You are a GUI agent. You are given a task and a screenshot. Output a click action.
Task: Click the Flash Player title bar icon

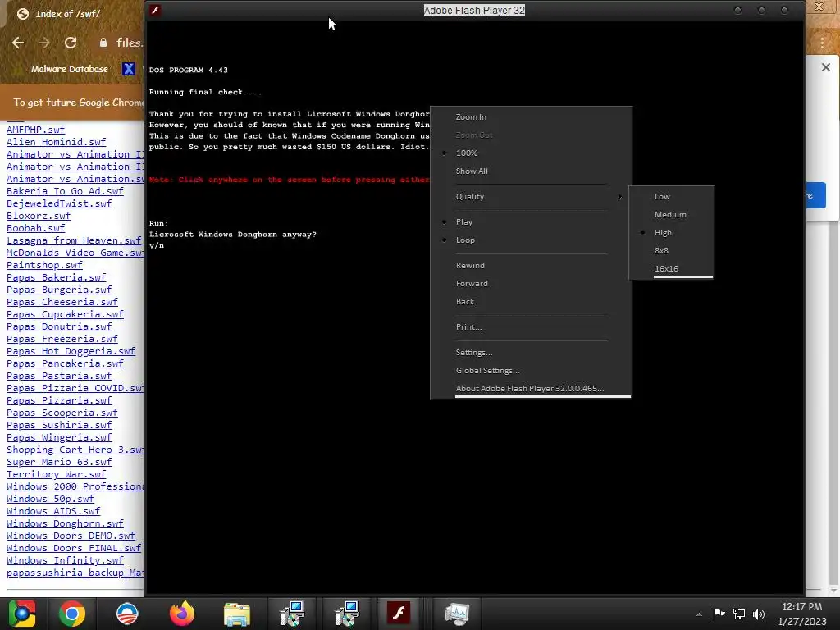click(x=155, y=10)
